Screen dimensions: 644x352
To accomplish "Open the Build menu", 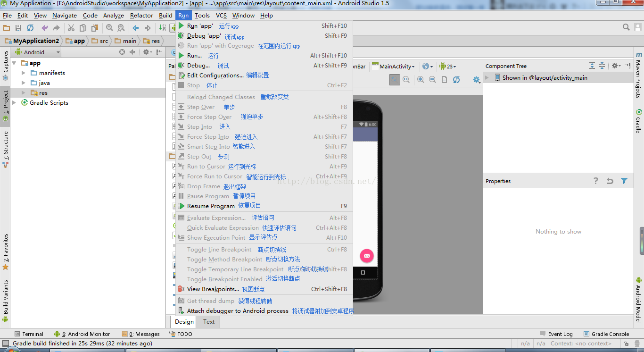I will click(x=165, y=16).
